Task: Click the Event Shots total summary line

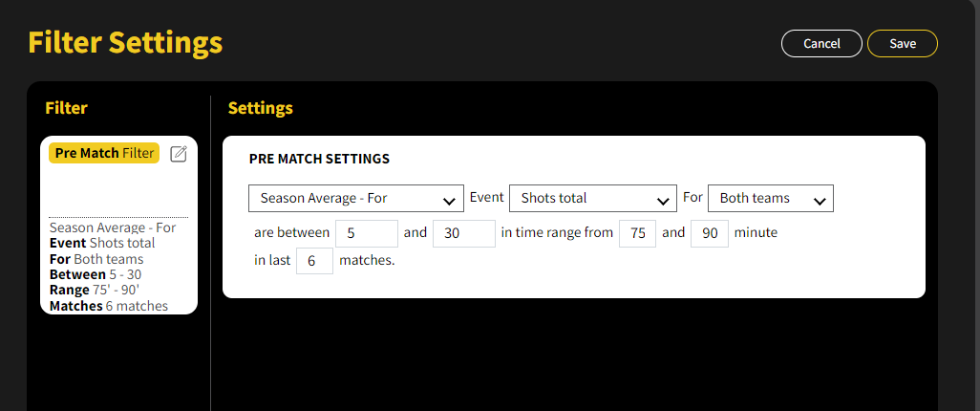Action: (101, 243)
